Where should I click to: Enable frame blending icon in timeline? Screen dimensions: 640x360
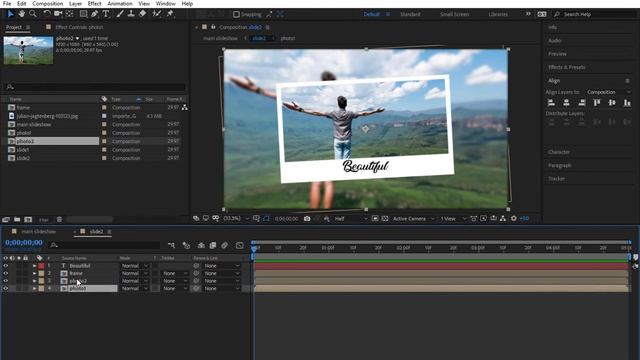(213, 245)
